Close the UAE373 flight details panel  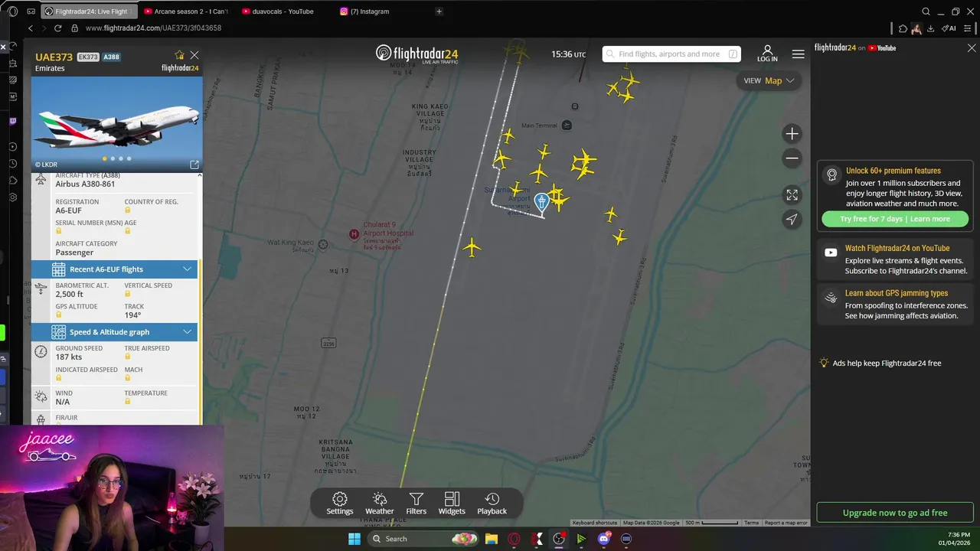click(194, 55)
